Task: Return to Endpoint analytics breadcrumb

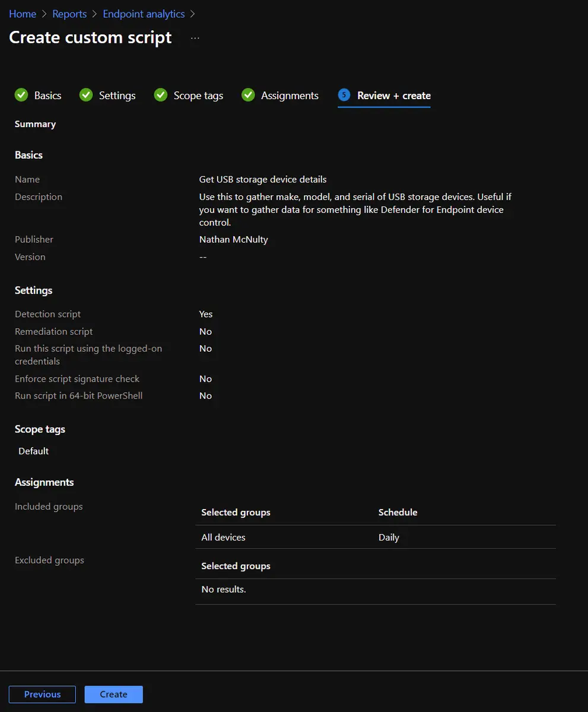Action: [144, 14]
